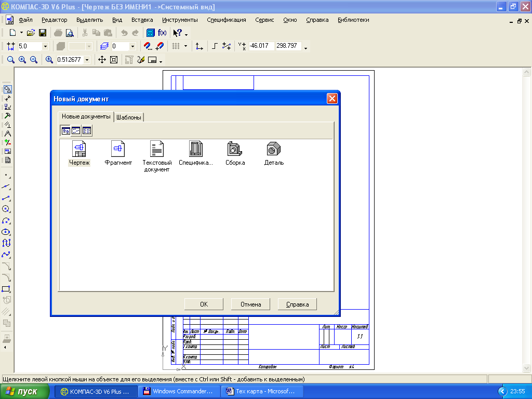Screen dimensions: 532x399
Task: Select the rectangle tool in left toolbar
Action: pyautogui.click(x=7, y=289)
